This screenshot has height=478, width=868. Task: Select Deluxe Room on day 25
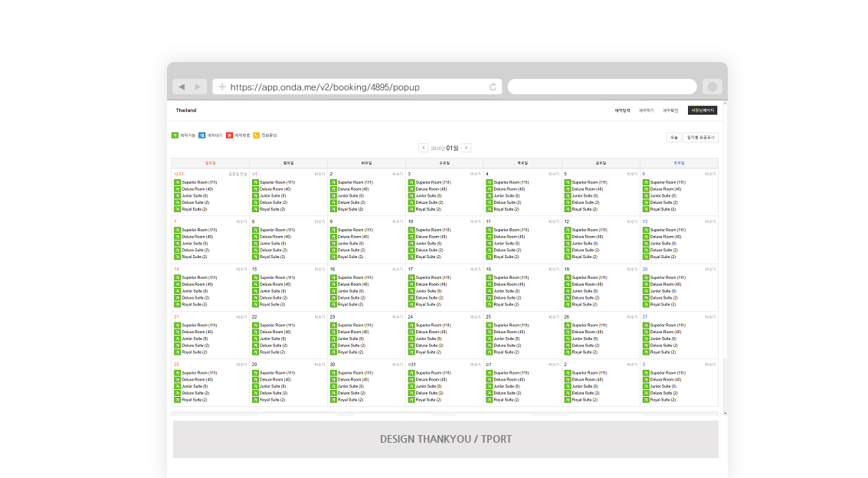[509, 332]
